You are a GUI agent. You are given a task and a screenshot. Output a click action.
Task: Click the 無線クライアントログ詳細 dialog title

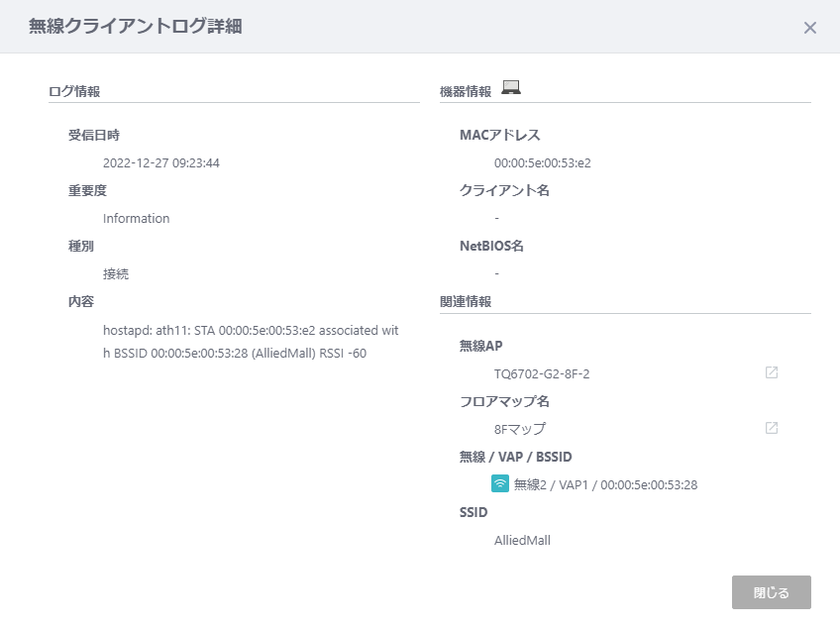[136, 27]
